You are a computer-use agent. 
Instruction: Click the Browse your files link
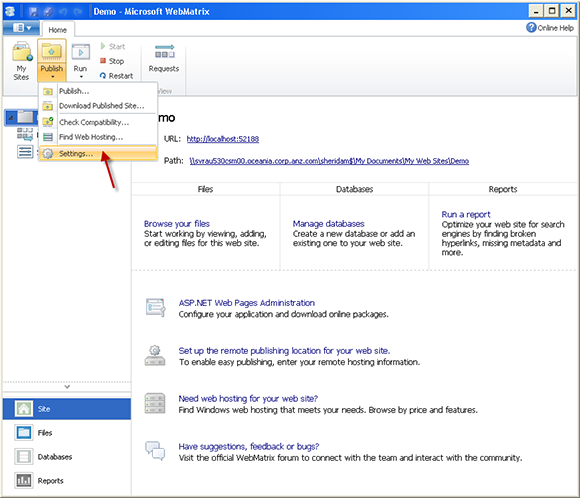(177, 224)
